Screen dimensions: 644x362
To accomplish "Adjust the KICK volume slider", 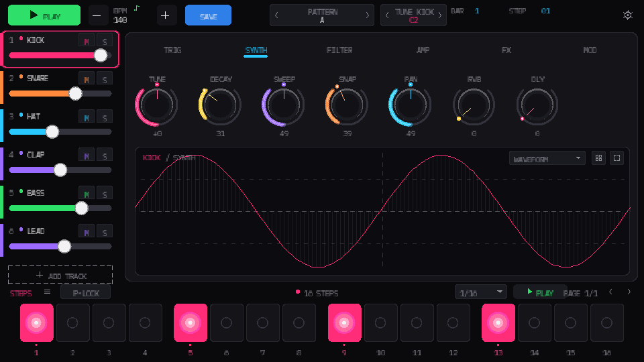I will point(60,56).
